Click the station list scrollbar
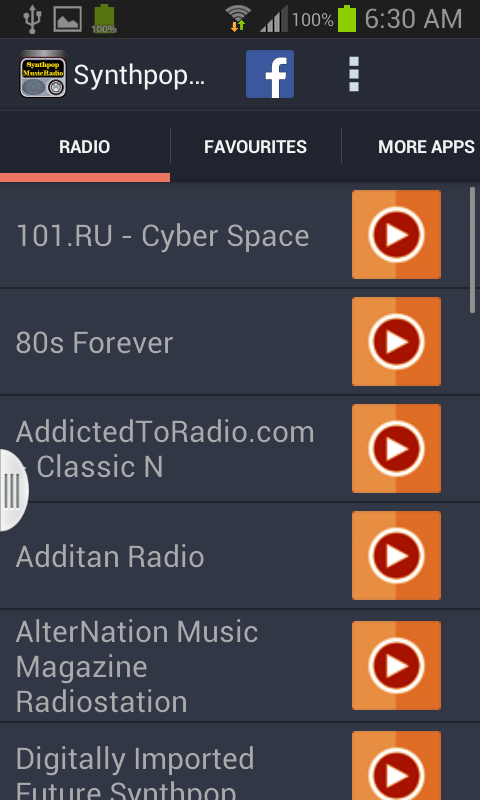 472,250
